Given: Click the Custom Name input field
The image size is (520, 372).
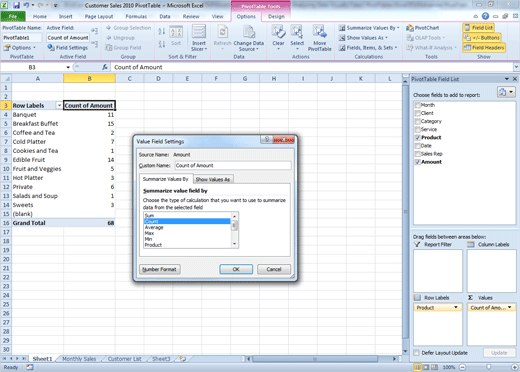Looking at the screenshot, I should 233,165.
